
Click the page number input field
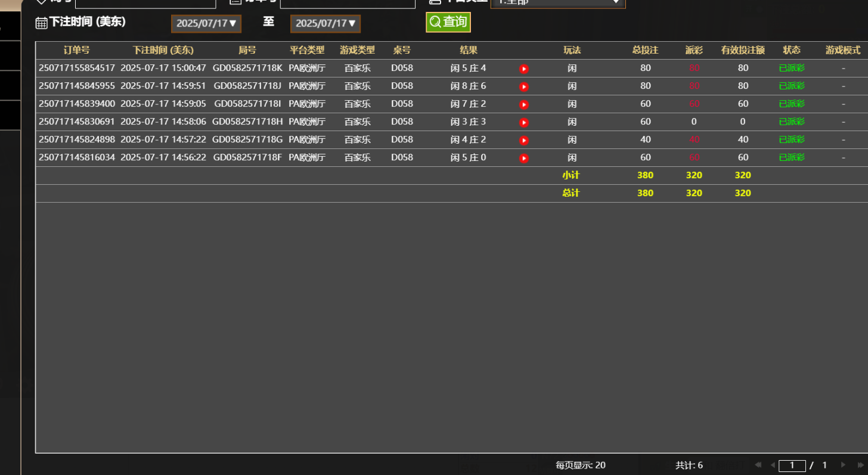[x=792, y=465]
